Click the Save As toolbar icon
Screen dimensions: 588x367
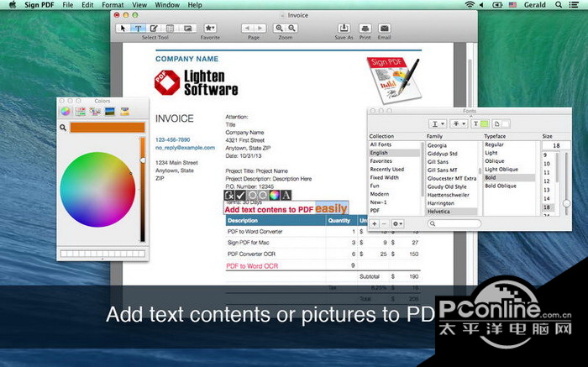pyautogui.click(x=344, y=28)
